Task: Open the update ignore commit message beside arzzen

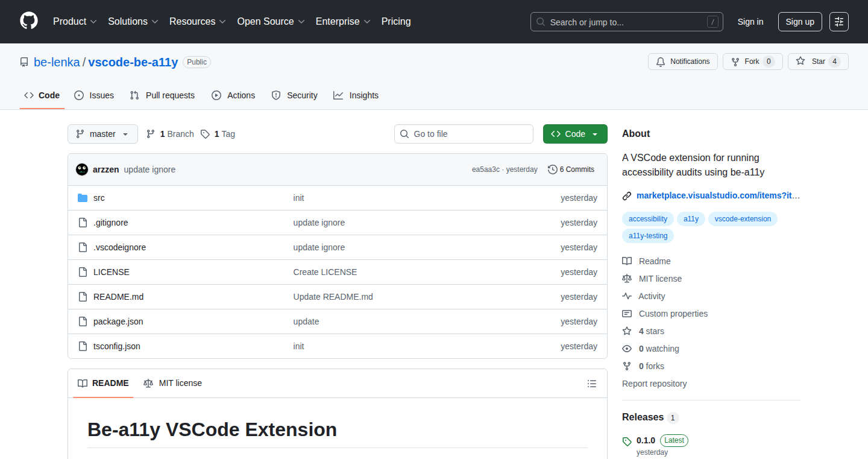Action: click(149, 169)
